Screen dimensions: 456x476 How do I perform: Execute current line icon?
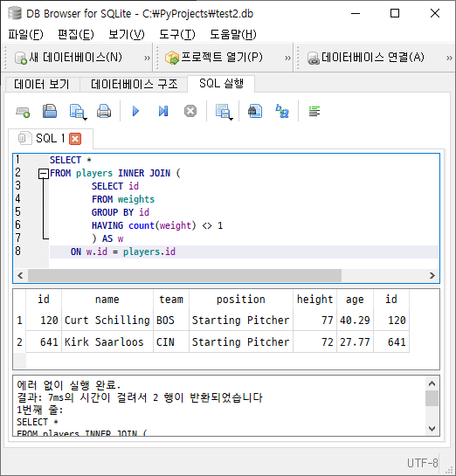pyautogui.click(x=163, y=112)
